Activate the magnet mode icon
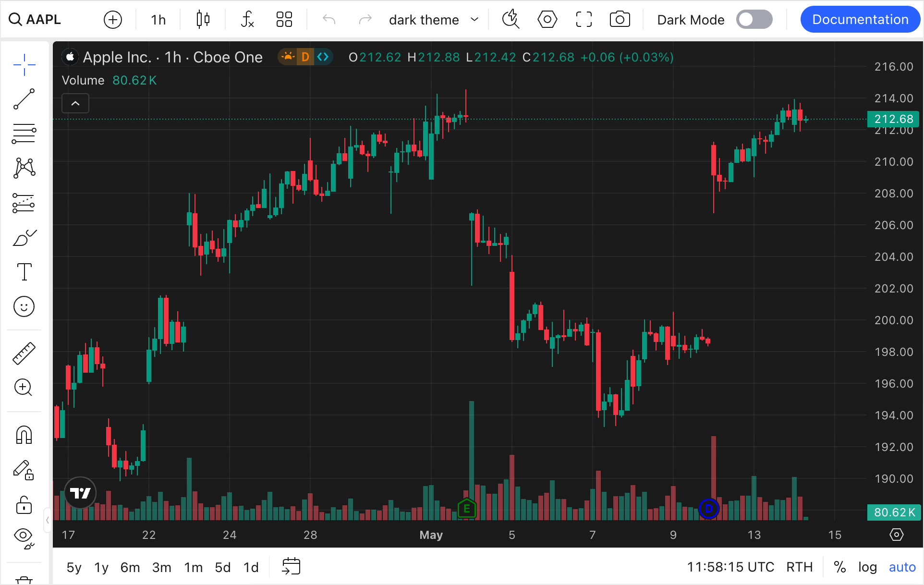Image resolution: width=924 pixels, height=585 pixels. [x=24, y=435]
